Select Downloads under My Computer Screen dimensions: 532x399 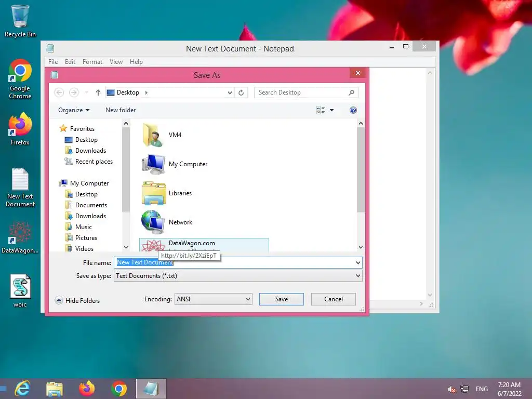85,216
